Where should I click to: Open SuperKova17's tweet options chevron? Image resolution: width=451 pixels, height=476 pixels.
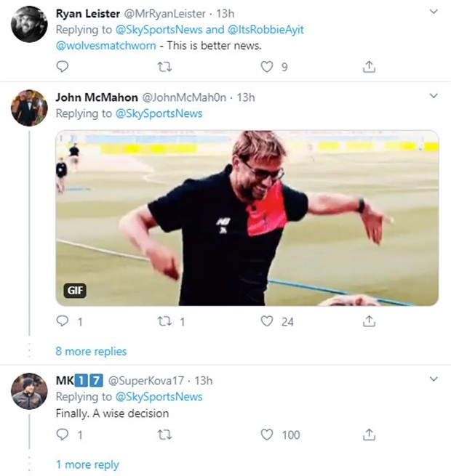(434, 379)
